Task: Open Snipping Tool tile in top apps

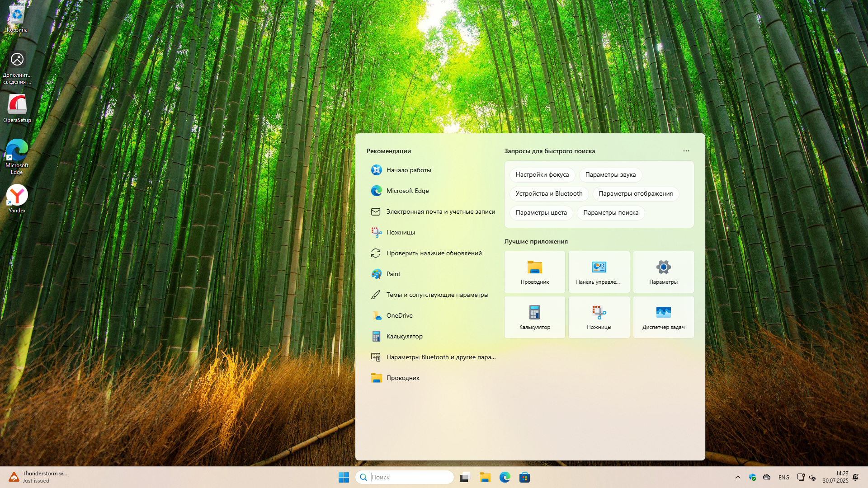Action: click(x=599, y=317)
